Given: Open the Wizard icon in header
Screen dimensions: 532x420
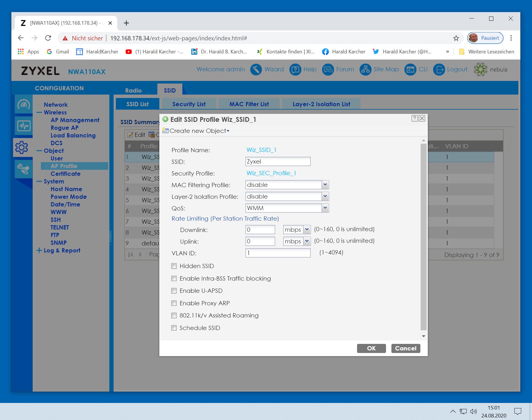Looking at the screenshot, I should click(256, 70).
